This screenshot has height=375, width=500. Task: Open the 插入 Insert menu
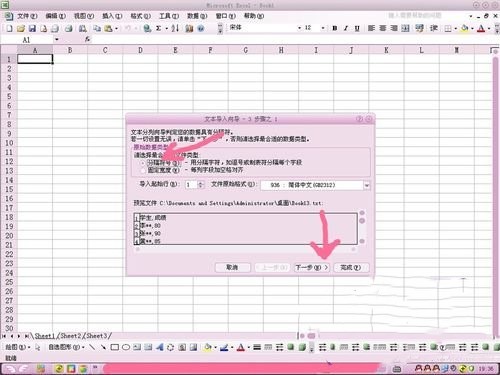[112, 16]
